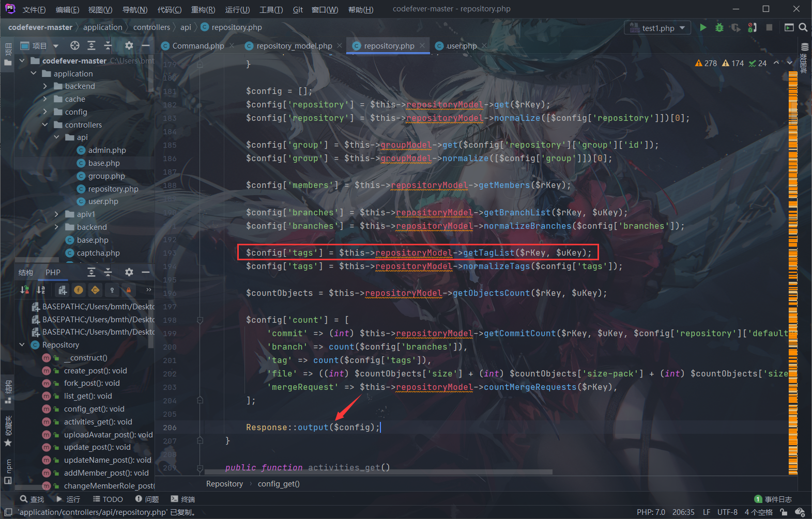Toggle read-only lock icon in status bar
The width and height of the screenshot is (812, 519).
pos(784,512)
